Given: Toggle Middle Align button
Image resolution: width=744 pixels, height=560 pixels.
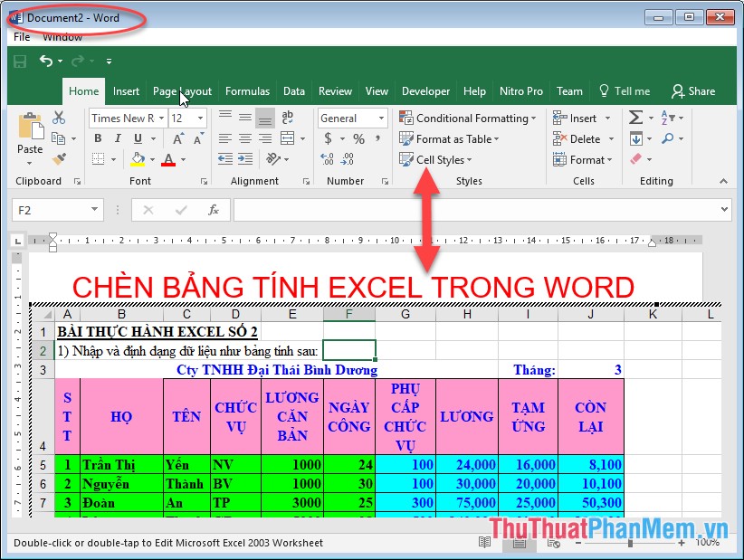Looking at the screenshot, I should [245, 117].
